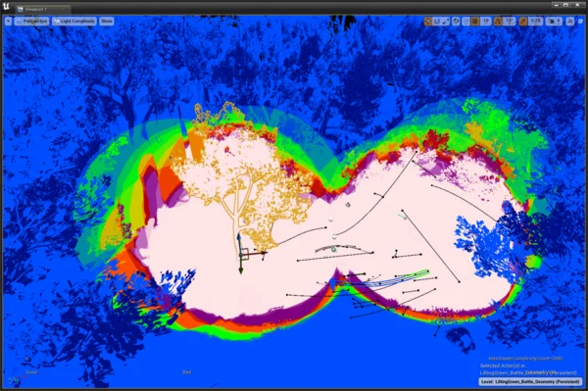
Task: Open surface snapping options
Action: coord(466,22)
